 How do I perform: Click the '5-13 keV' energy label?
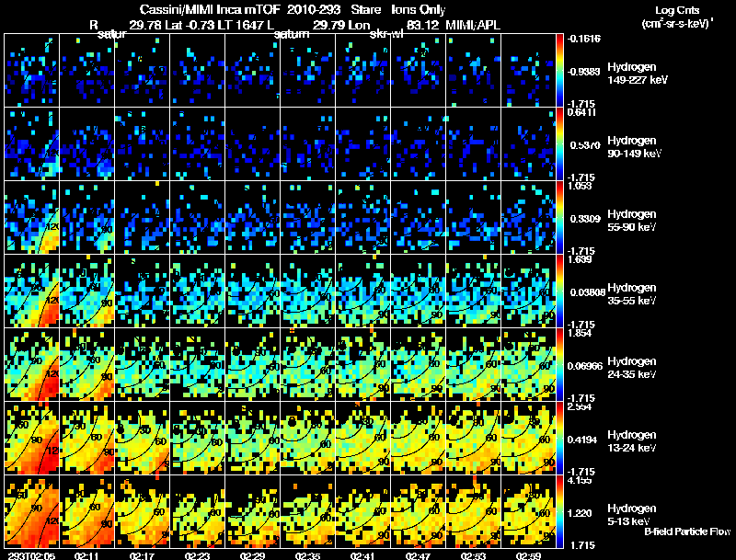click(x=628, y=521)
